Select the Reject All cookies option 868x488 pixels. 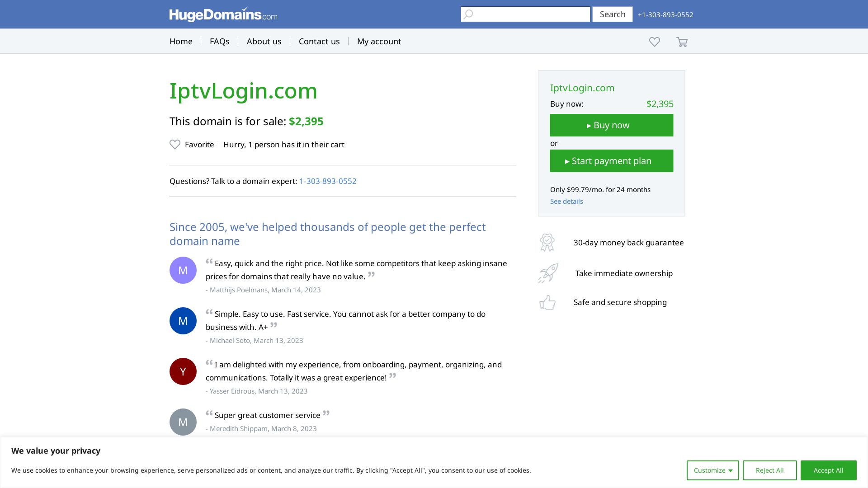(x=769, y=470)
